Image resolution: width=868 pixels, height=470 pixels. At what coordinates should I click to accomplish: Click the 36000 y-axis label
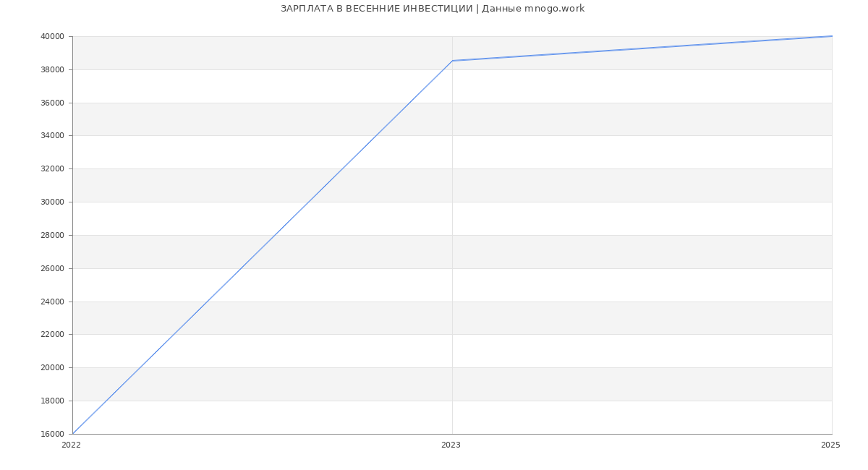(52, 103)
